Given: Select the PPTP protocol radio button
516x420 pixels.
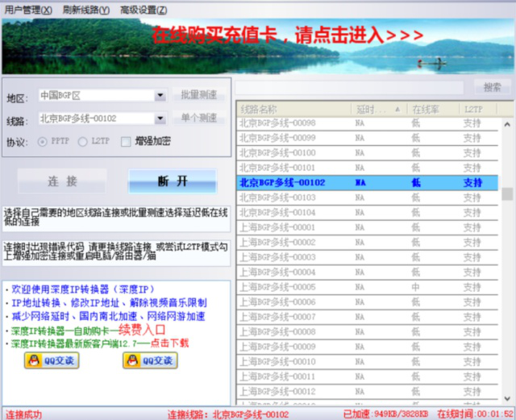Looking at the screenshot, I should coord(42,142).
